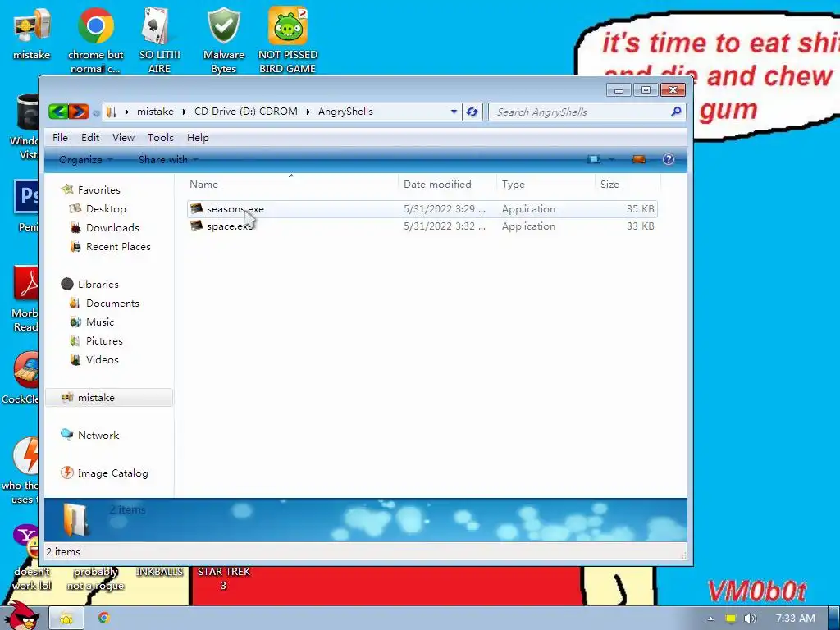Image resolution: width=840 pixels, height=630 pixels.
Task: Click the seasons.exe file icon
Action: [x=197, y=209]
